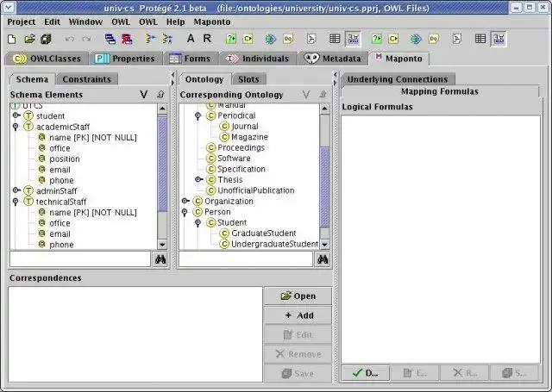Open the Maponto menu

click(x=212, y=22)
